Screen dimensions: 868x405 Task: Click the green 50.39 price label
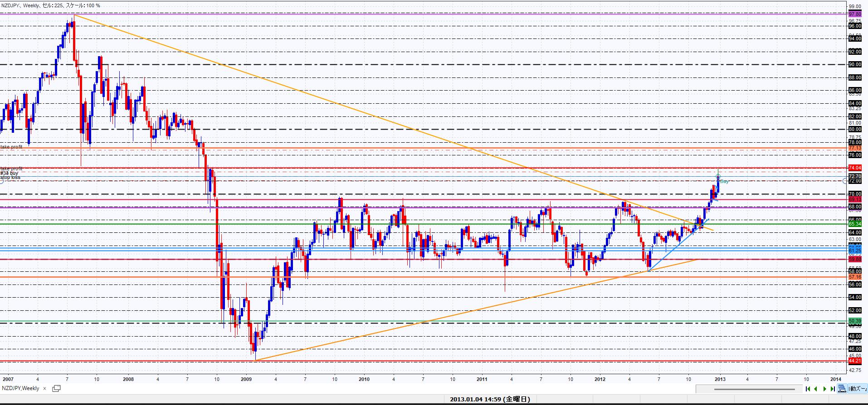pyautogui.click(x=854, y=321)
